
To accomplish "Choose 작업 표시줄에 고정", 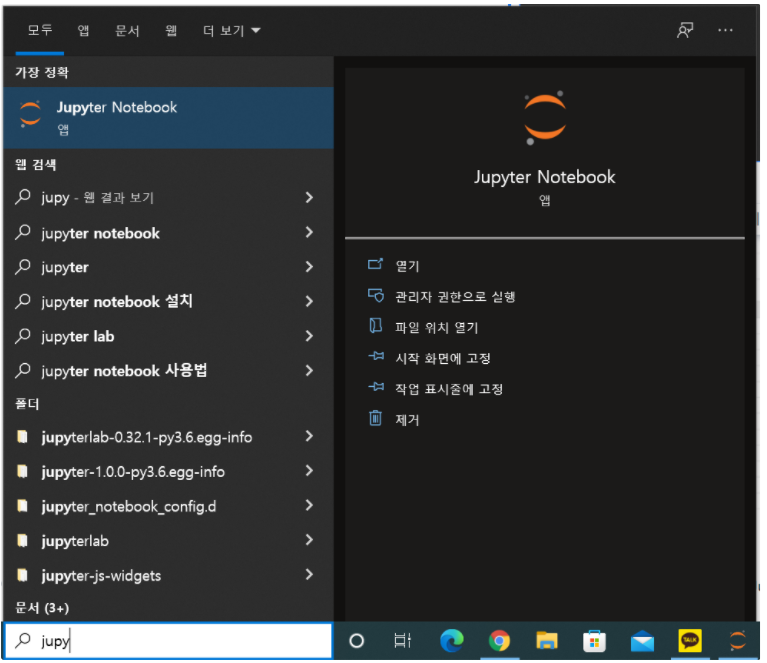I will pos(449,389).
